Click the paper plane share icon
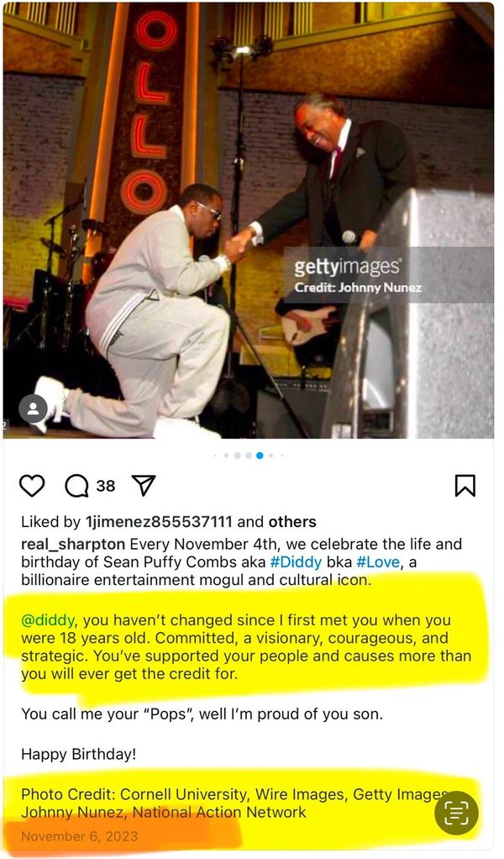504x859 pixels. click(x=144, y=485)
